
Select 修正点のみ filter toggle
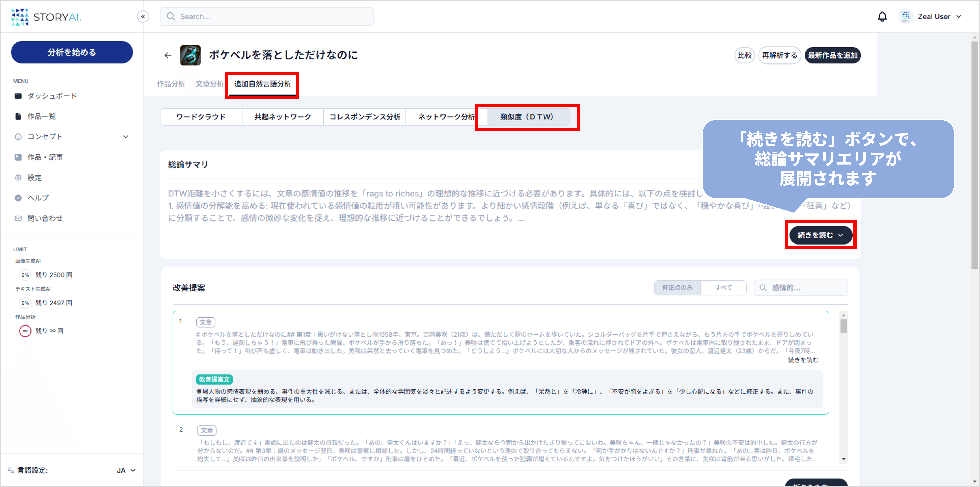(677, 287)
